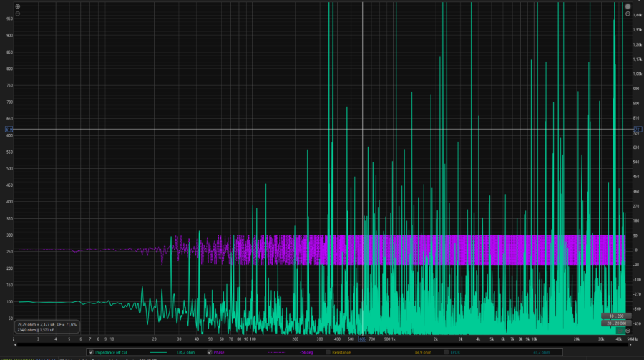Click the 619 cursor value on left axis
The image size is (644, 360).
9,129
